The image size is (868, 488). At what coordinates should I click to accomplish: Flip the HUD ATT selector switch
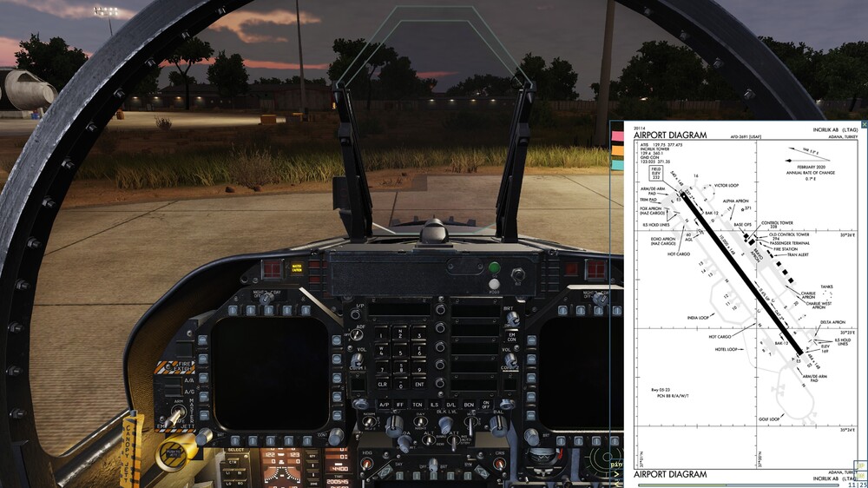coord(453,442)
